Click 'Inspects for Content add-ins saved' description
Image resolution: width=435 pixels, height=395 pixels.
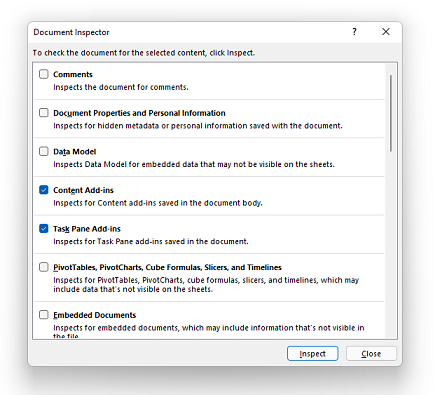[158, 203]
